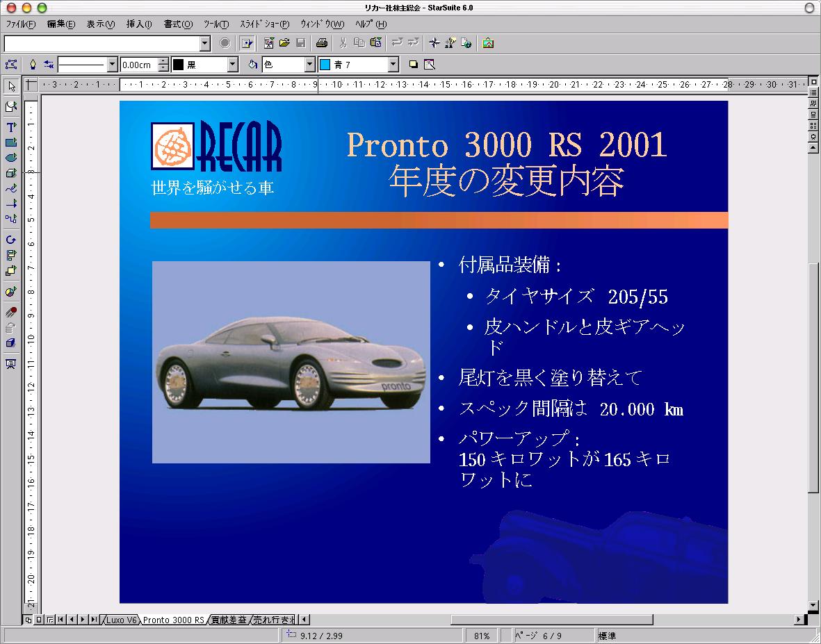The height and width of the screenshot is (644, 821).
Task: Open the Arrange objects flyout
Action: click(11, 270)
